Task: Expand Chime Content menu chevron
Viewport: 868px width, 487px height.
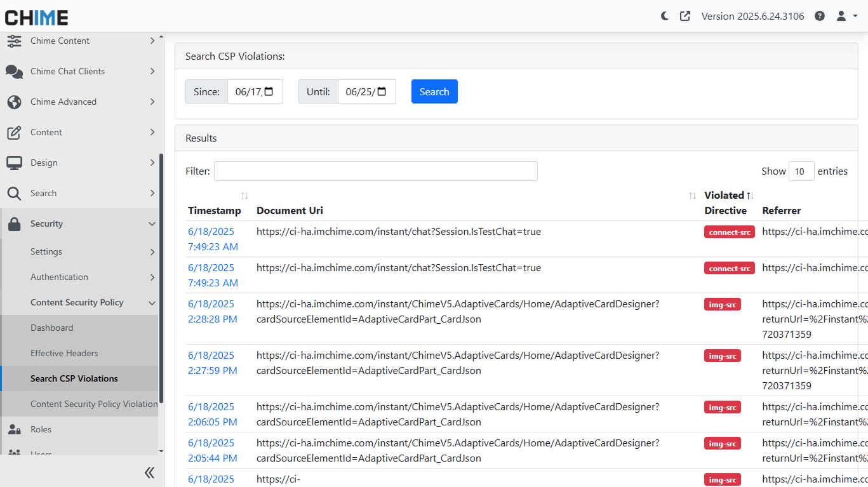Action: pos(152,41)
